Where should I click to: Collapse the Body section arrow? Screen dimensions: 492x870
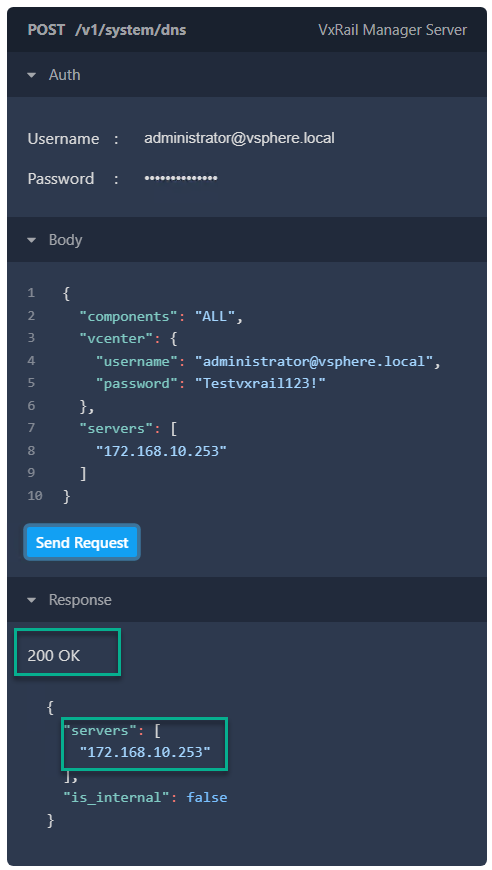32,240
